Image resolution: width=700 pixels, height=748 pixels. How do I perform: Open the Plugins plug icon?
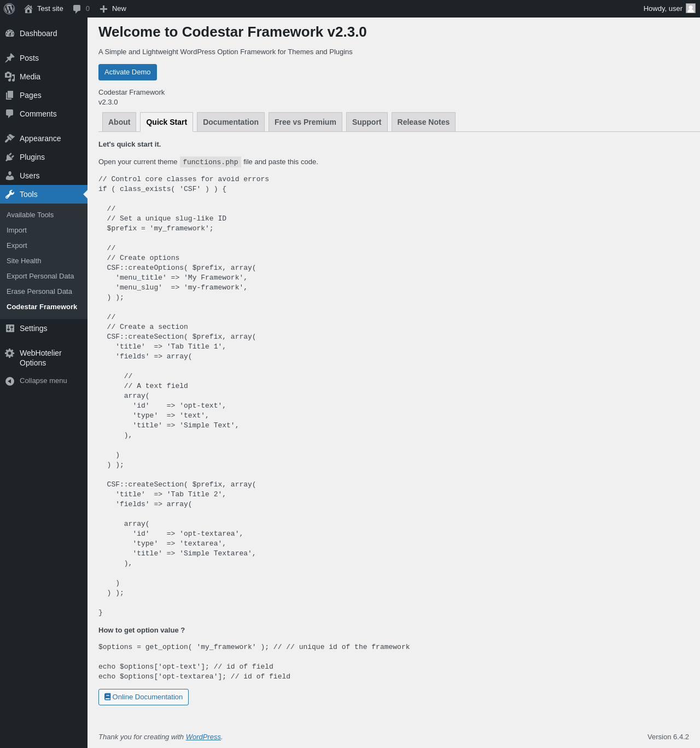point(10,157)
